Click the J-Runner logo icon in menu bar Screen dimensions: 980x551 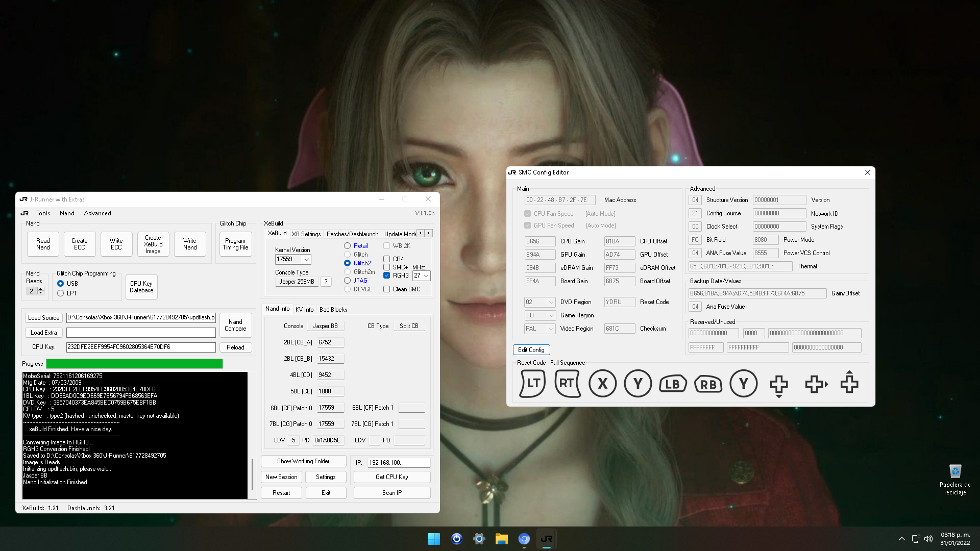pos(24,213)
